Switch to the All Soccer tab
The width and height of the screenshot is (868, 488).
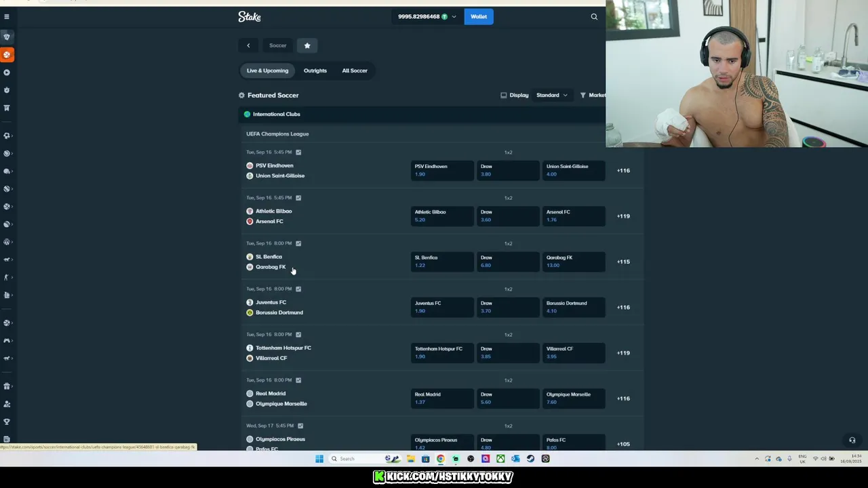(355, 70)
